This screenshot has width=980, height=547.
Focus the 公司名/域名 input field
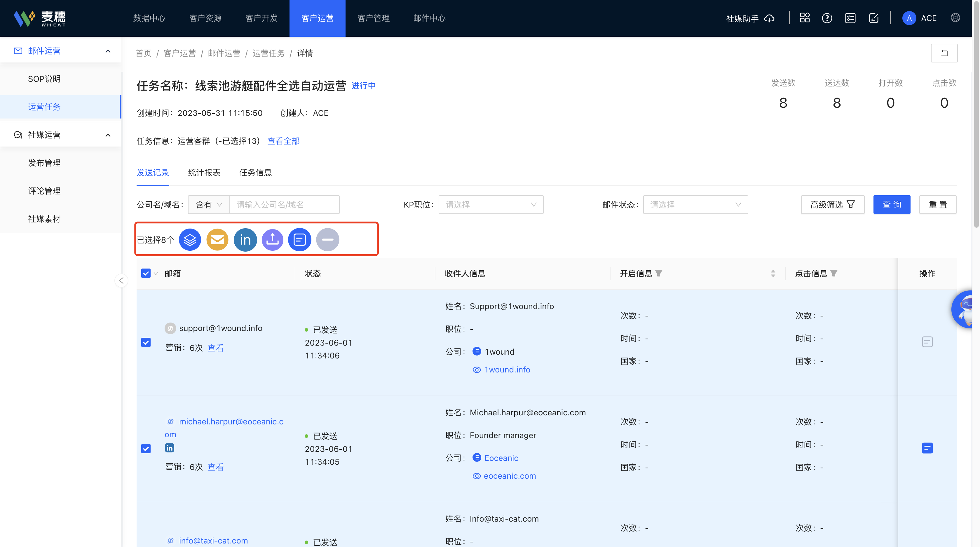click(x=285, y=205)
